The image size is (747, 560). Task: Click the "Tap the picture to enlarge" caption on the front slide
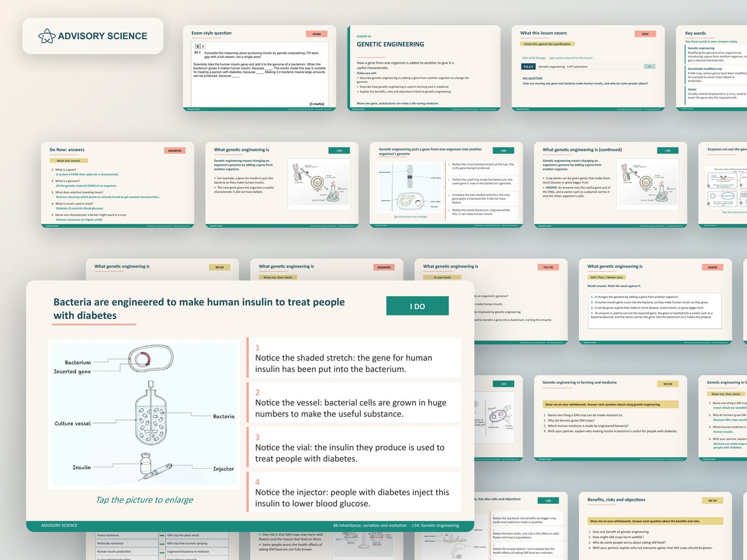click(x=144, y=500)
